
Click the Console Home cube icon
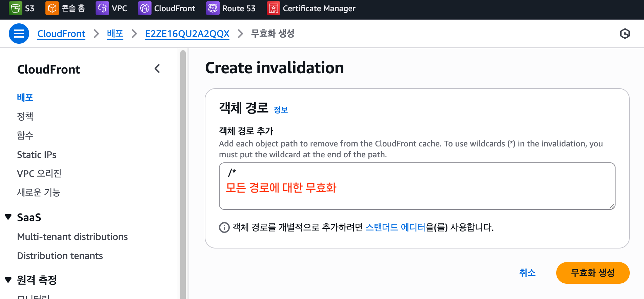click(x=52, y=8)
